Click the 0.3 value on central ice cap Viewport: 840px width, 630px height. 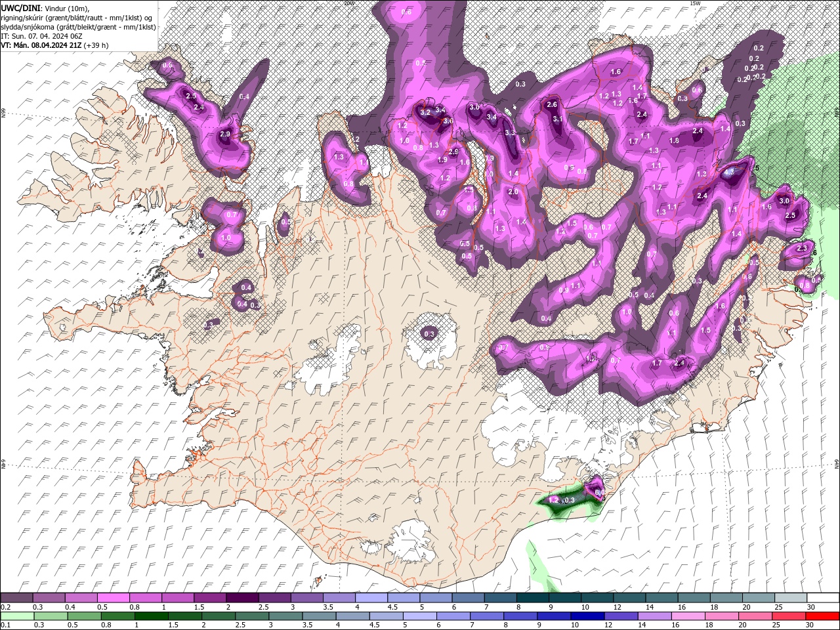tap(429, 334)
